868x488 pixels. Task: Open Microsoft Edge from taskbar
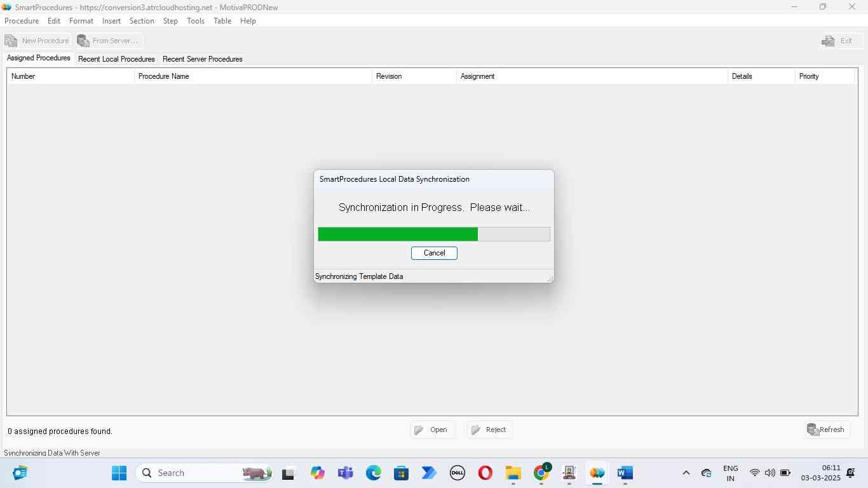[373, 473]
